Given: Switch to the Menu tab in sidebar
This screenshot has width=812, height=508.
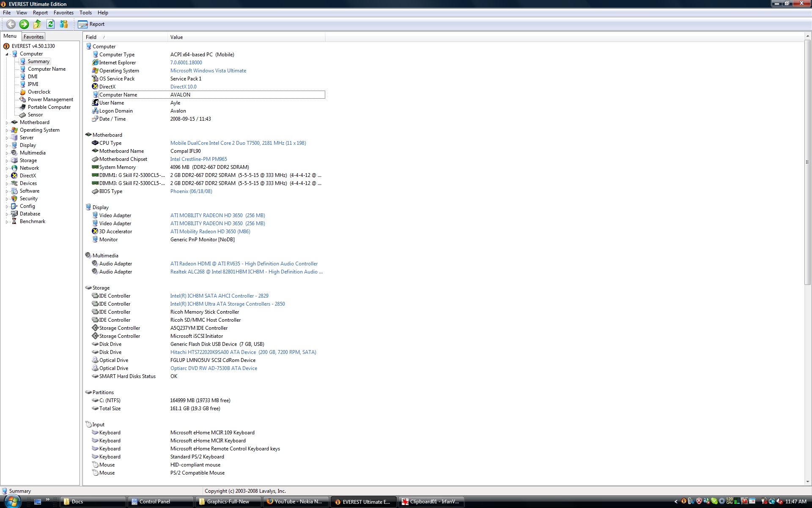Looking at the screenshot, I should pyautogui.click(x=10, y=36).
